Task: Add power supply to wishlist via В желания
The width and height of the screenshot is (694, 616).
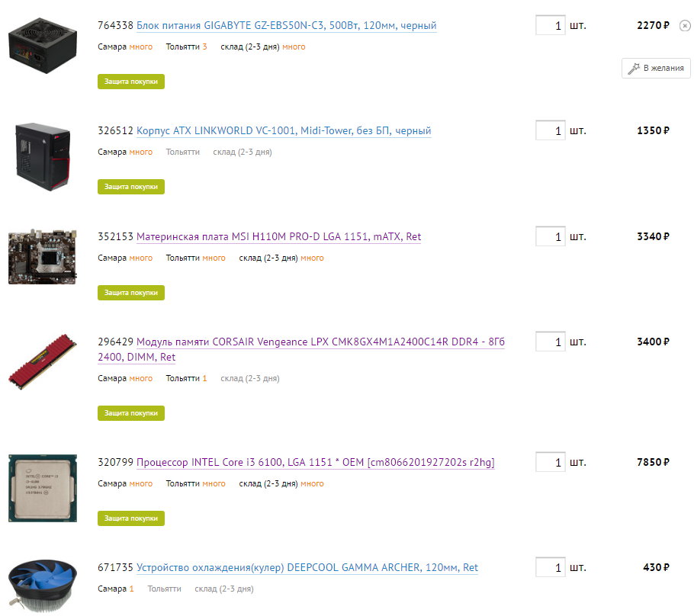Action: click(656, 68)
